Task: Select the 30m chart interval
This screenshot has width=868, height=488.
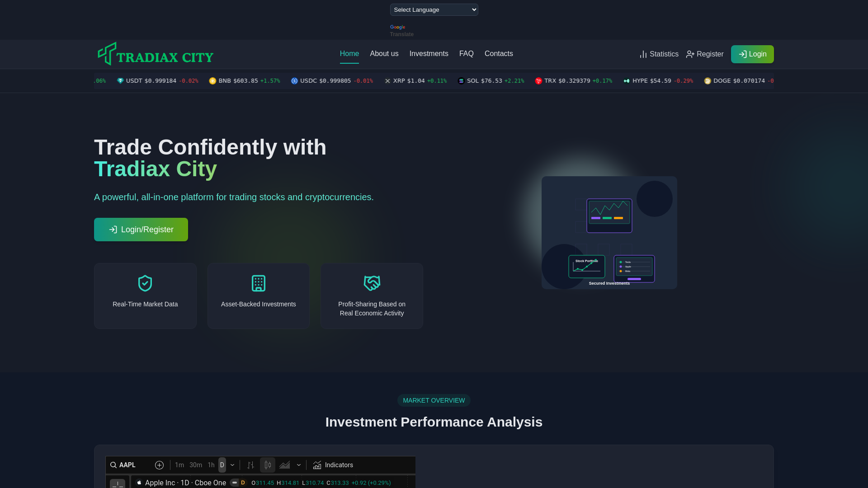Action: point(196,465)
